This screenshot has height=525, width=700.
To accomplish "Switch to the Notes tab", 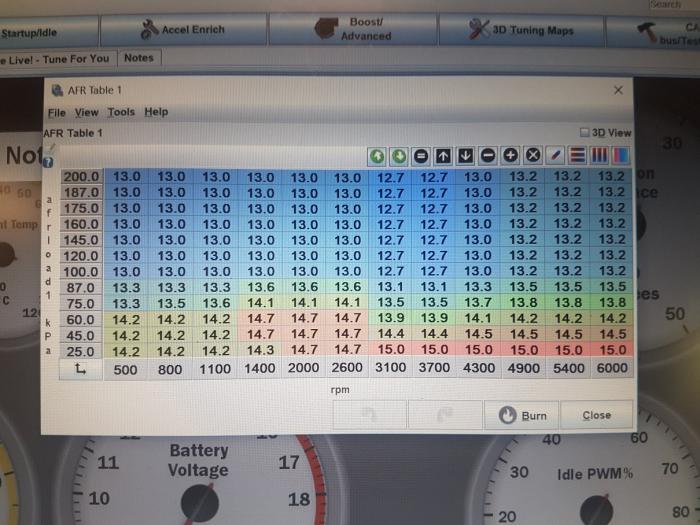I will coord(138,58).
